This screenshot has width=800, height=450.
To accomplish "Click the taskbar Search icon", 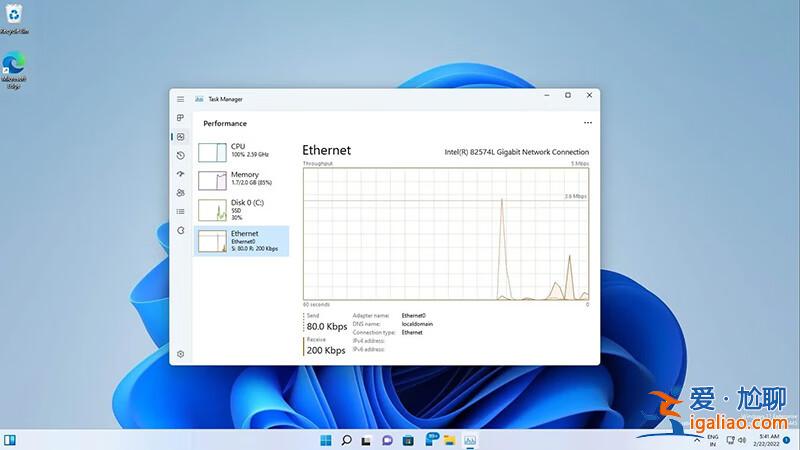I will pyautogui.click(x=346, y=440).
